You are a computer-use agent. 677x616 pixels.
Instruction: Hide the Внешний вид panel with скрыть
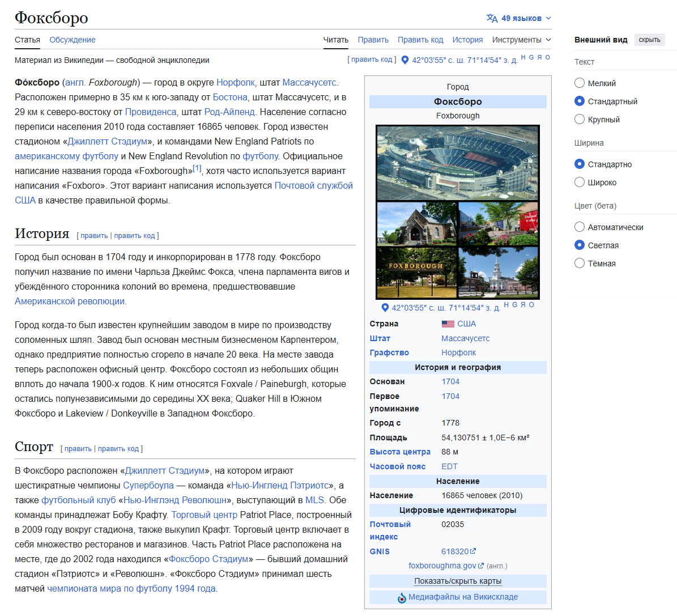point(649,40)
